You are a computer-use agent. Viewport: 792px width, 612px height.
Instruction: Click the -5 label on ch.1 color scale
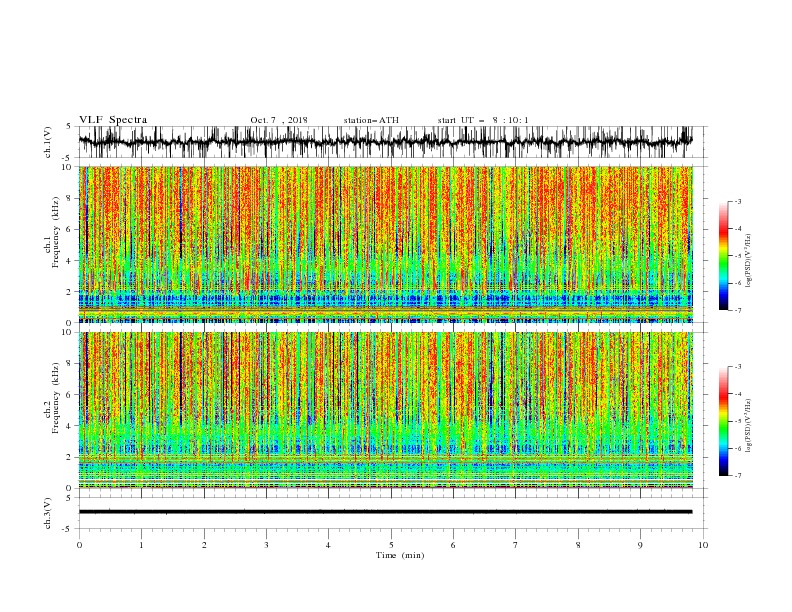tap(738, 256)
